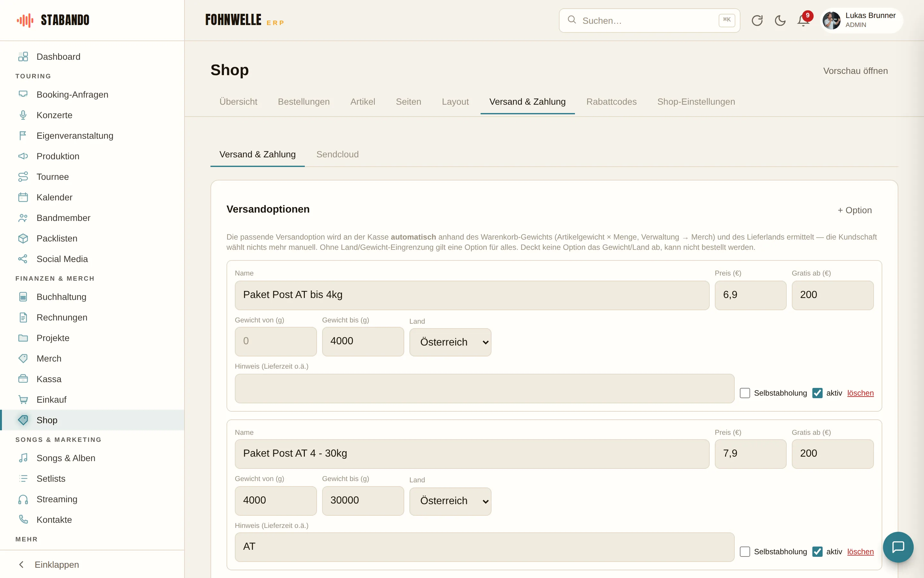Viewport: 924px width, 578px height.
Task: Open the Shop-Einstellungen tab
Action: click(x=696, y=102)
